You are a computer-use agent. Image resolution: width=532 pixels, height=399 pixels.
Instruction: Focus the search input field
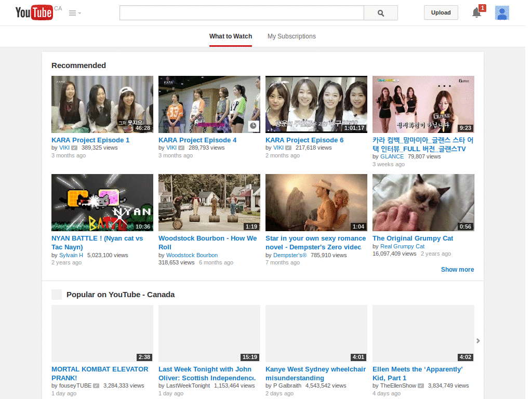[x=242, y=13]
